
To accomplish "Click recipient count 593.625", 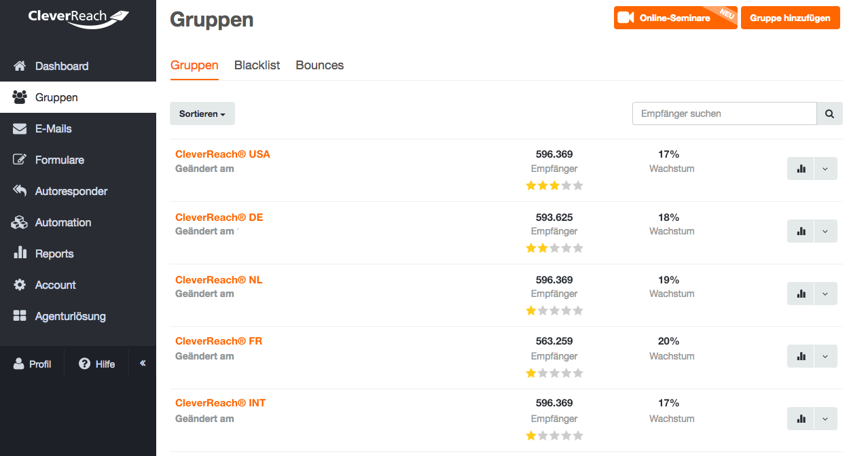I will click(x=554, y=217).
